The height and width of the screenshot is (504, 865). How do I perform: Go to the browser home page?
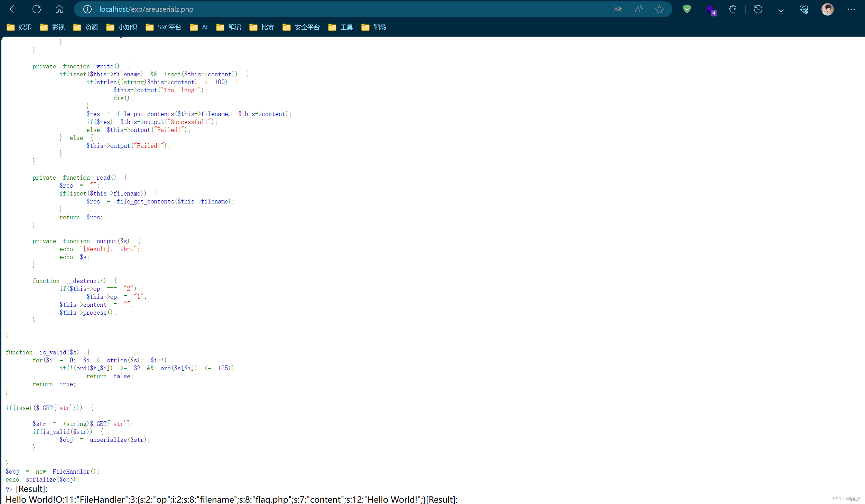[59, 9]
